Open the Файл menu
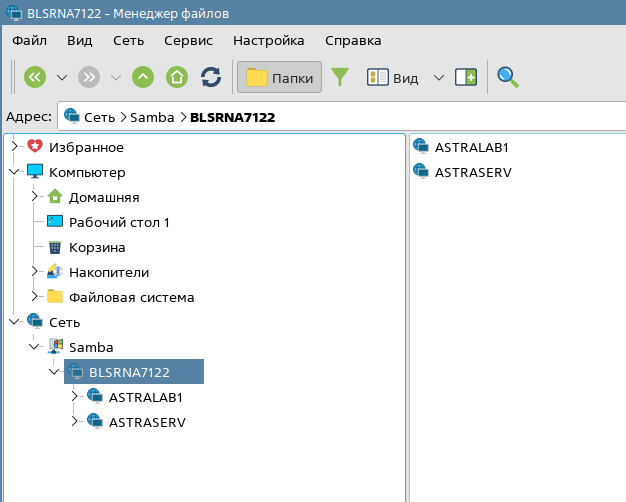 [30, 40]
